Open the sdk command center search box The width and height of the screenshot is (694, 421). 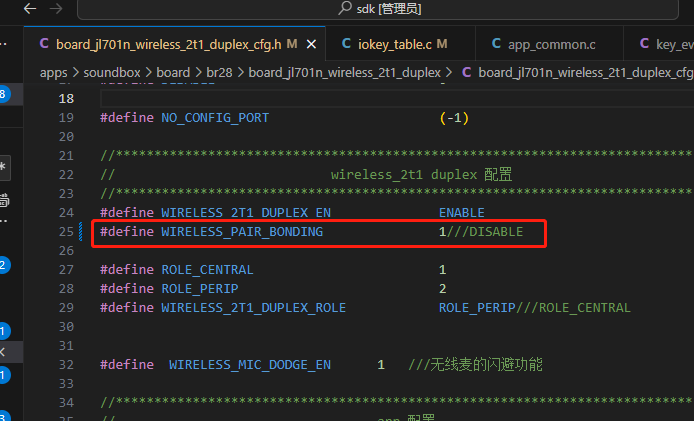click(378, 9)
